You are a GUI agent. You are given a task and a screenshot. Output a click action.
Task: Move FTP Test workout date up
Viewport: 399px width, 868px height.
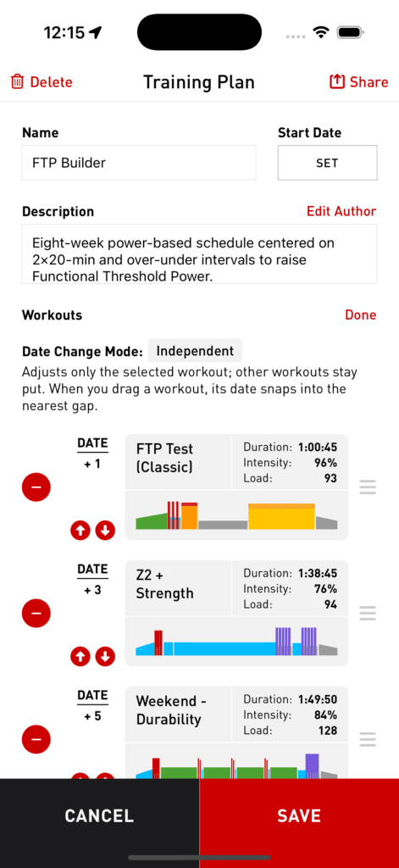point(80,531)
